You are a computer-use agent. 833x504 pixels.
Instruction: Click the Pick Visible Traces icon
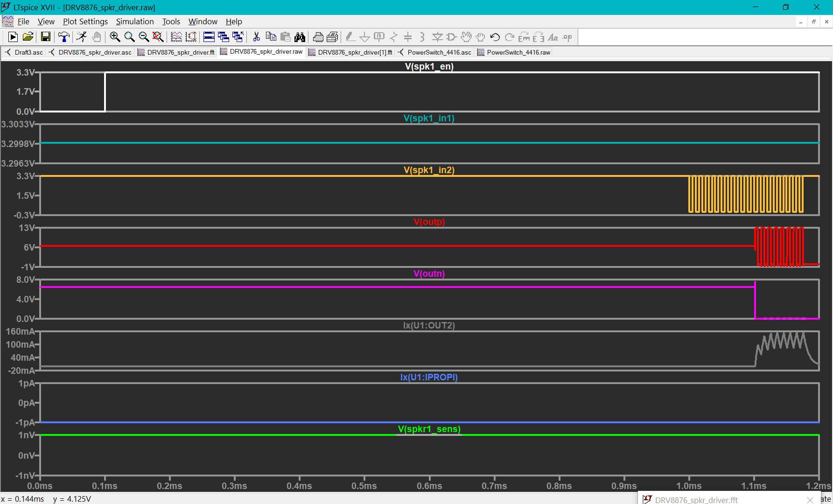click(x=176, y=37)
